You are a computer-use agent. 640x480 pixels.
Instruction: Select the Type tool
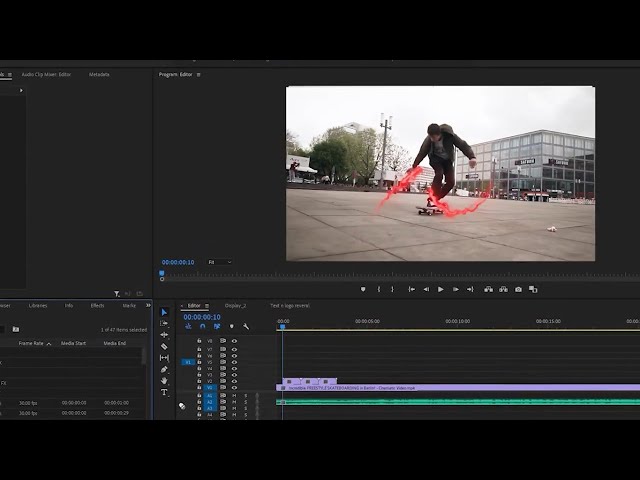tap(164, 392)
